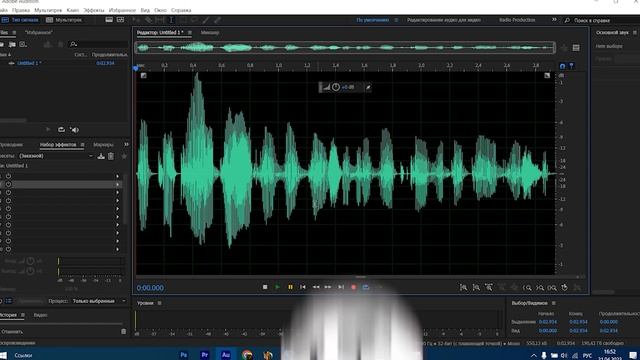Open the Мультитрек menu in menu bar
Image resolution: width=640 pixels, height=360 pixels.
[x=48, y=10]
